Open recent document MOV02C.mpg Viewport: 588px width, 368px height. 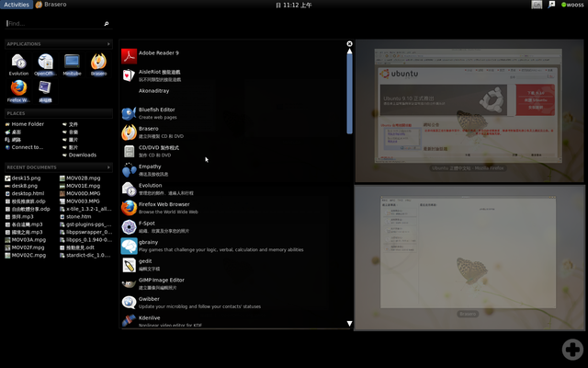click(26, 255)
